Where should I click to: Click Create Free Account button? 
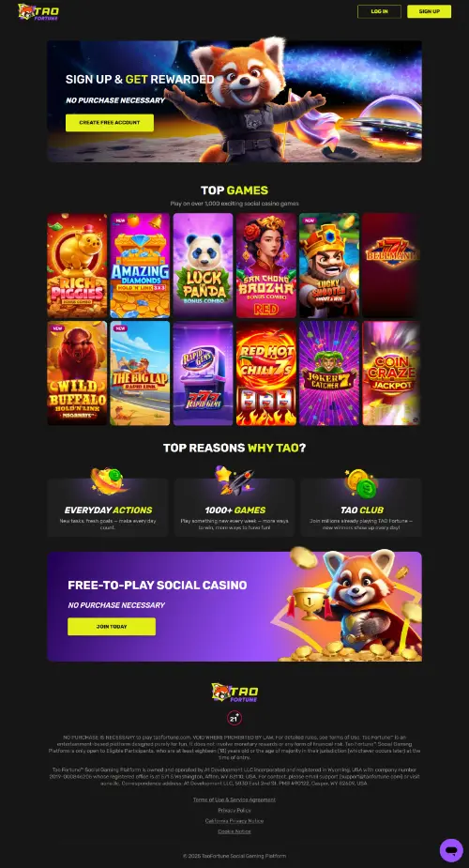110,123
